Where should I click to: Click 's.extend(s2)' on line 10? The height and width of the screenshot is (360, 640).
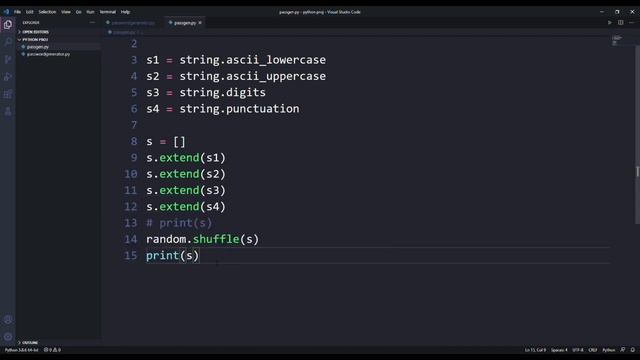[186, 174]
